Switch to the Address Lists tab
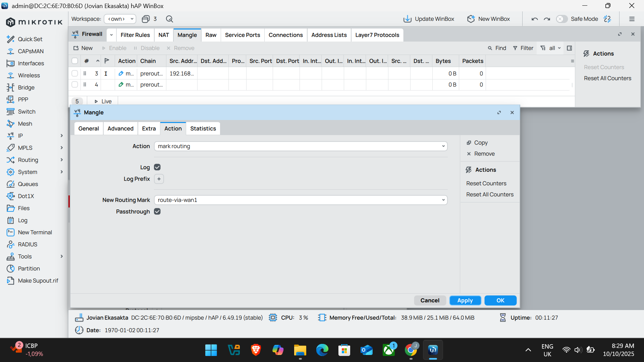644x362 pixels. coord(329,35)
